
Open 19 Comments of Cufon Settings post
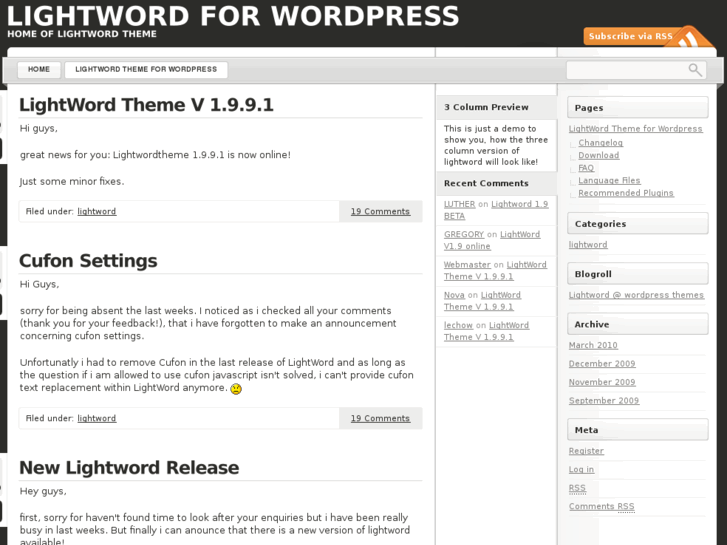pos(380,418)
